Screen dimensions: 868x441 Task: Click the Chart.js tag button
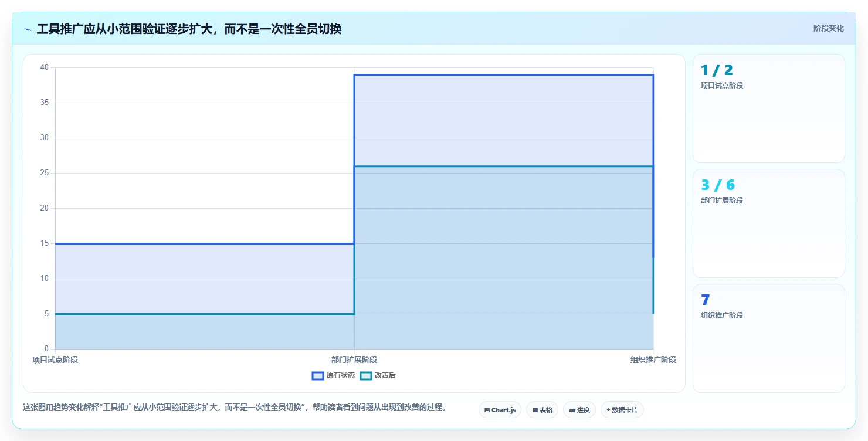point(500,410)
